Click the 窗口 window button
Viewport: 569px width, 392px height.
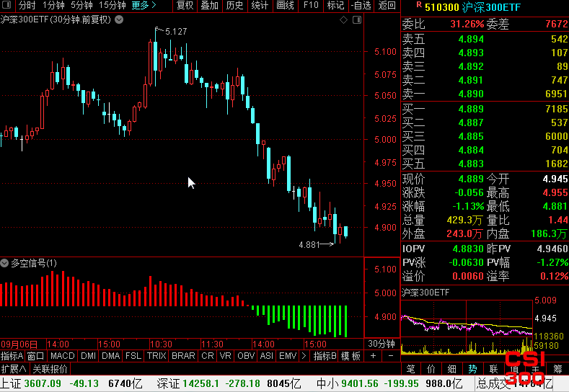[35, 356]
